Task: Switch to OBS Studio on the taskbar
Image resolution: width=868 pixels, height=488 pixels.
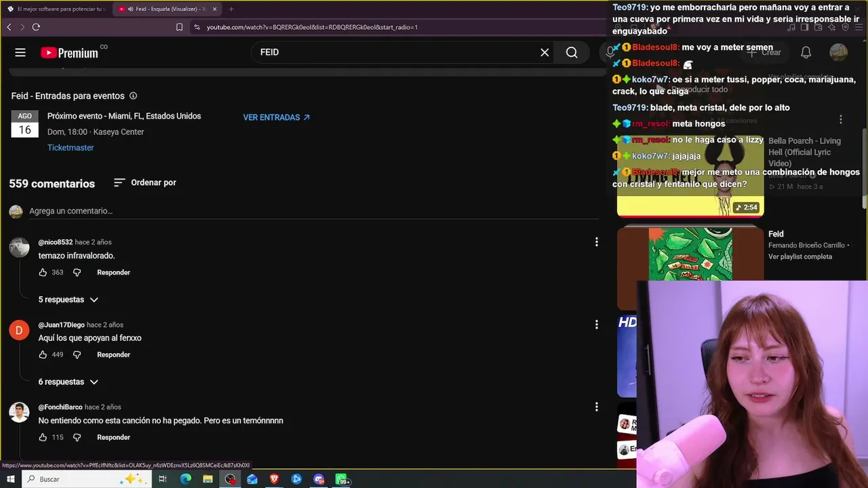Action: (x=231, y=479)
